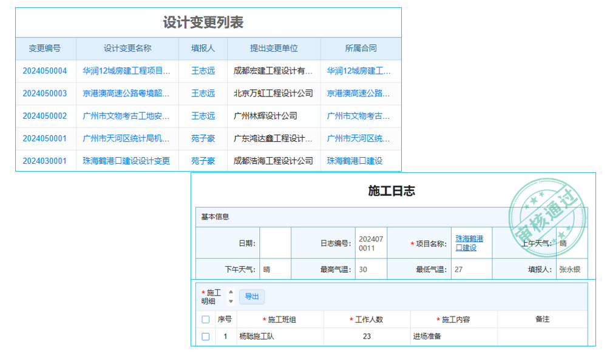Screen dimensions: 607x364
Task: Toggle the select-all checkbox in 施工明细 table
Action: click(x=205, y=320)
